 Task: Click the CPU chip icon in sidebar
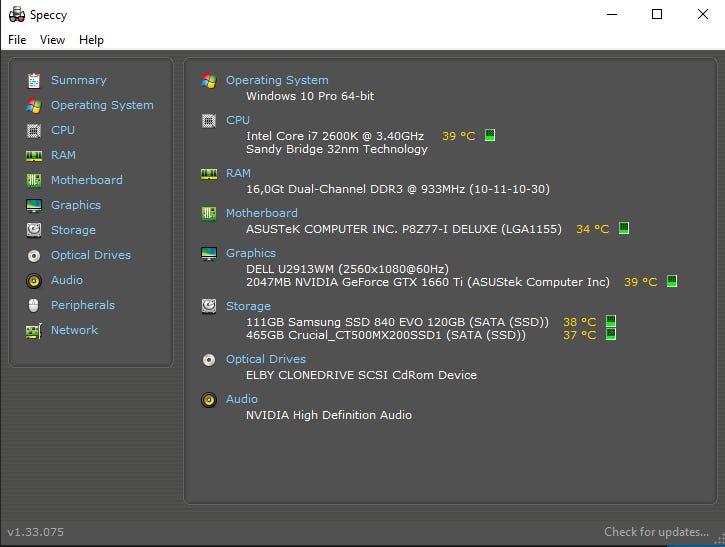34,131
